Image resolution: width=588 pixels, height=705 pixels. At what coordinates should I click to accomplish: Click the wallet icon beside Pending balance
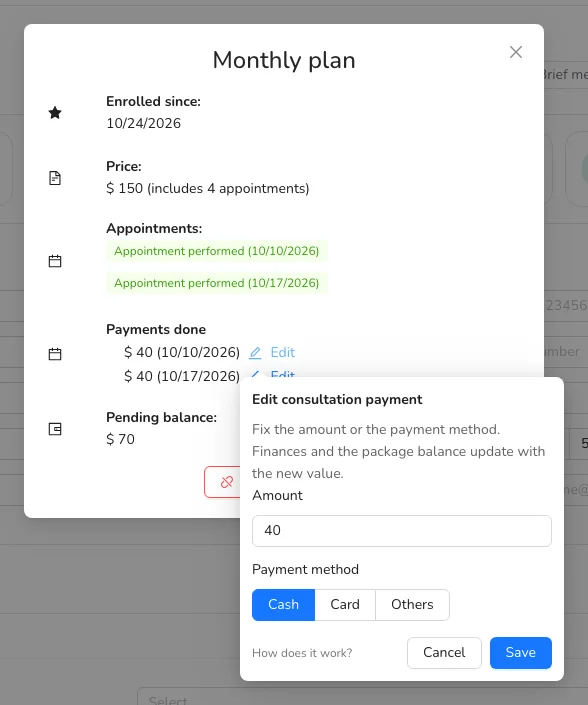pos(55,429)
